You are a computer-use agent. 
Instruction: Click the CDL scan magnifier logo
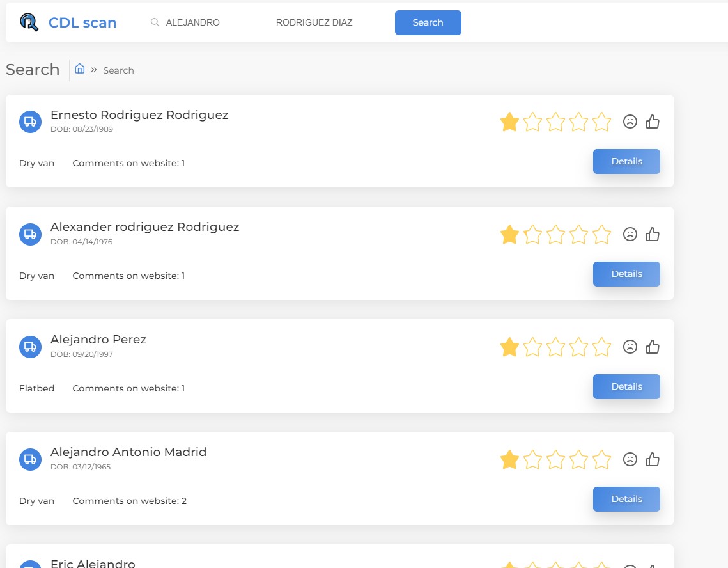click(x=29, y=22)
